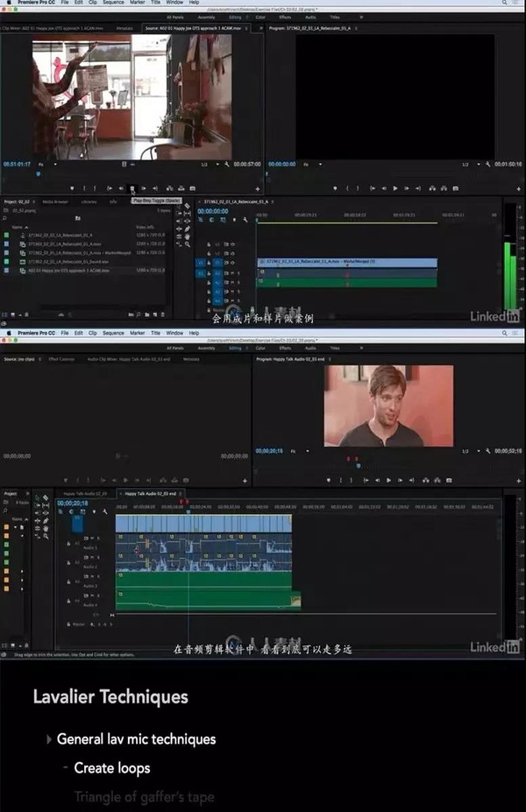Toggle lock on Audio 4 track
Image resolution: width=526 pixels, height=812 pixels.
point(68,601)
